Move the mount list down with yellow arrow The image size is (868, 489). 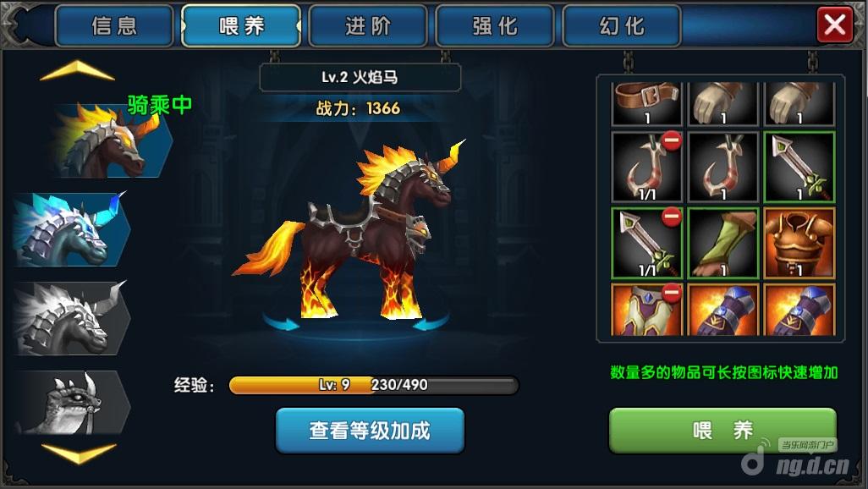click(x=79, y=453)
